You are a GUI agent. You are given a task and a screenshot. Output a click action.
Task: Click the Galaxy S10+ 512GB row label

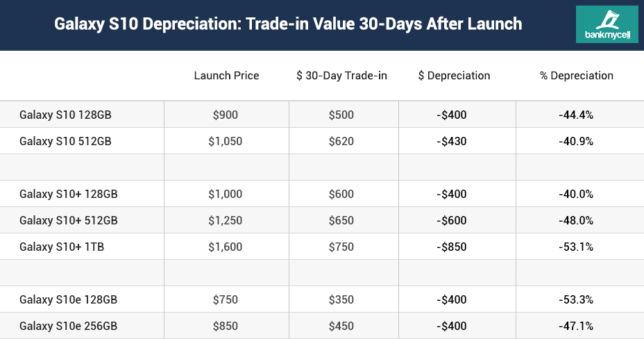69,220
